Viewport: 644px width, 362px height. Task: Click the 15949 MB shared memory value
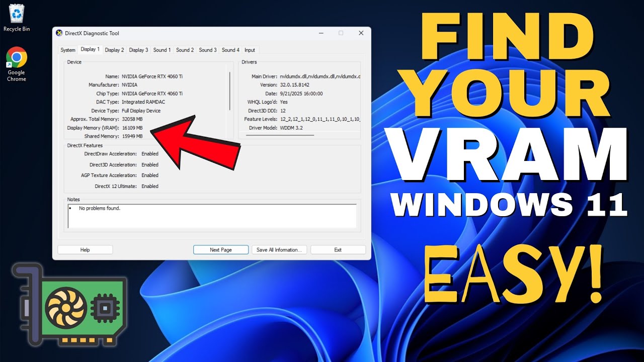point(132,136)
